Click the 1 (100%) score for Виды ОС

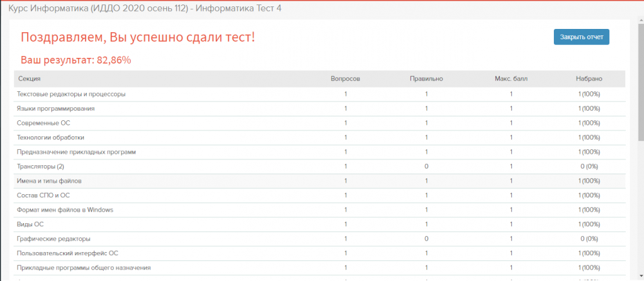tap(589, 224)
